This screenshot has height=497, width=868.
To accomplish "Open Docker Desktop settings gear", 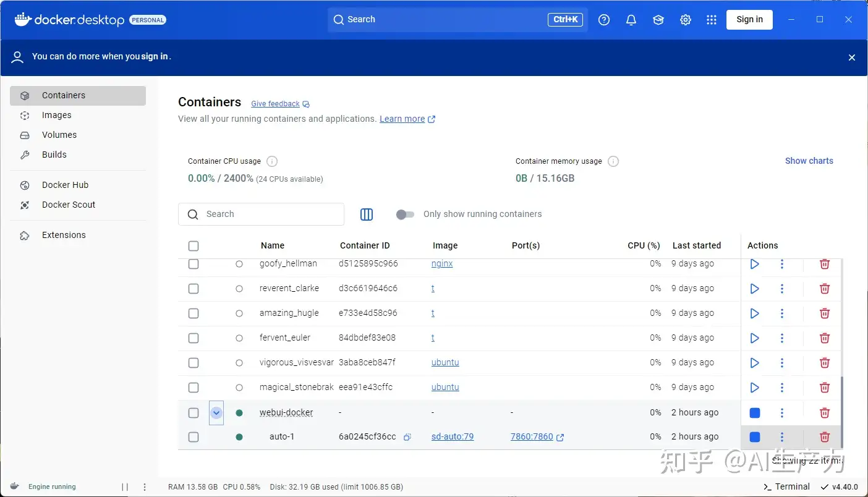I will click(685, 20).
